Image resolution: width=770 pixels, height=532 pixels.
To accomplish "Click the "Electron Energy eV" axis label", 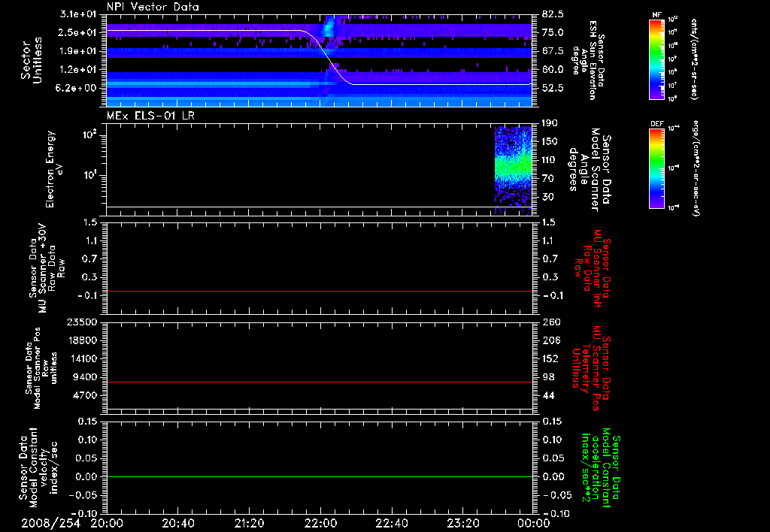I will click(53, 169).
